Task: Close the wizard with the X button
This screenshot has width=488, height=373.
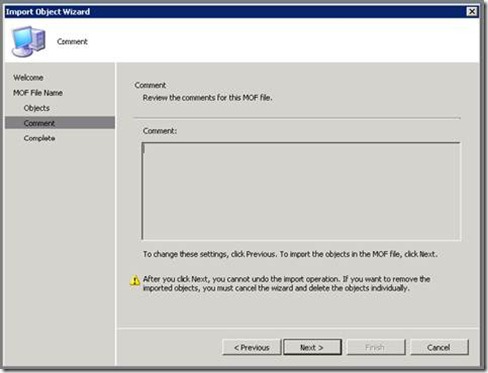Action: point(472,12)
